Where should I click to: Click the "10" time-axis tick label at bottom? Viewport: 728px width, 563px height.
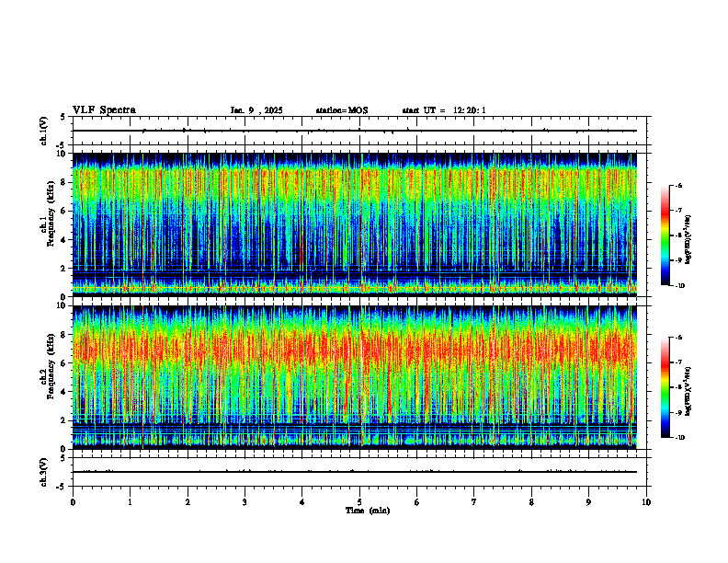(646, 502)
